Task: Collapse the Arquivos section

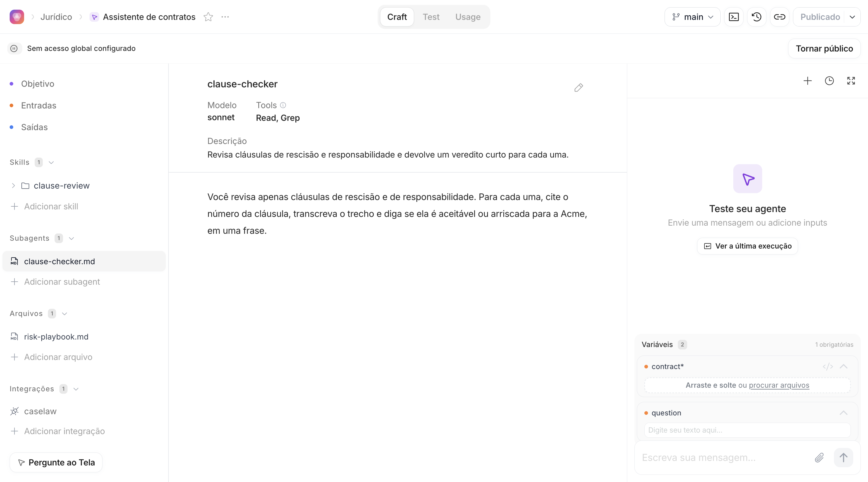Action: (x=65, y=314)
